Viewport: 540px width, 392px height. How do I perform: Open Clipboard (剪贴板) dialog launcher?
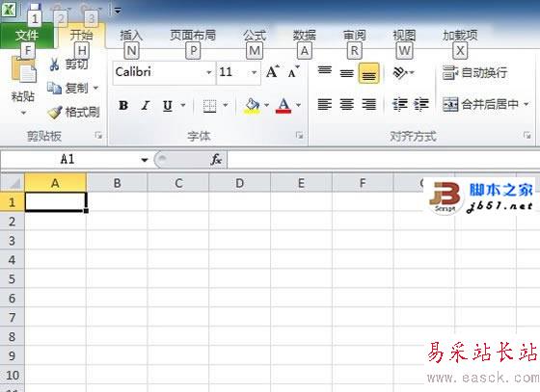tap(98, 136)
